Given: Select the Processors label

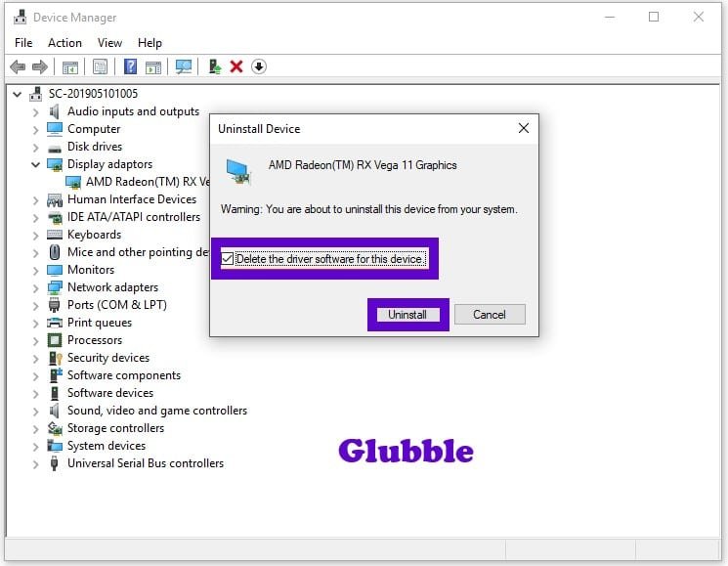Looking at the screenshot, I should point(95,340).
